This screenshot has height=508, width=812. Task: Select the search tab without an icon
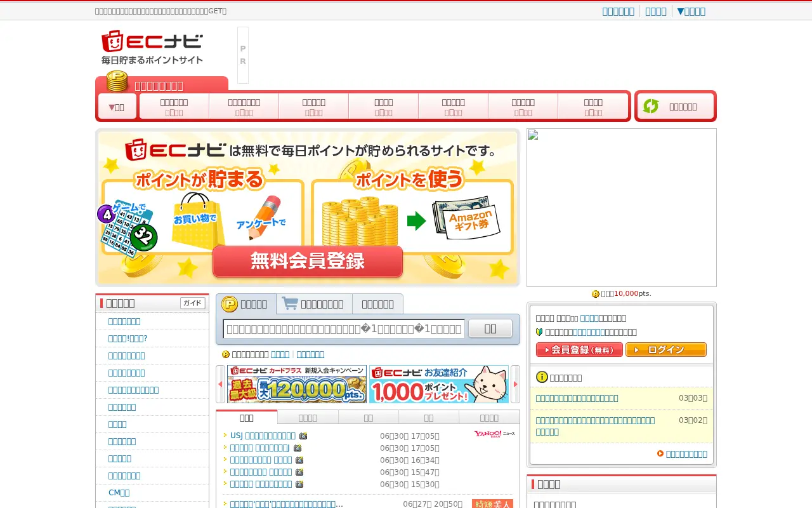(377, 304)
